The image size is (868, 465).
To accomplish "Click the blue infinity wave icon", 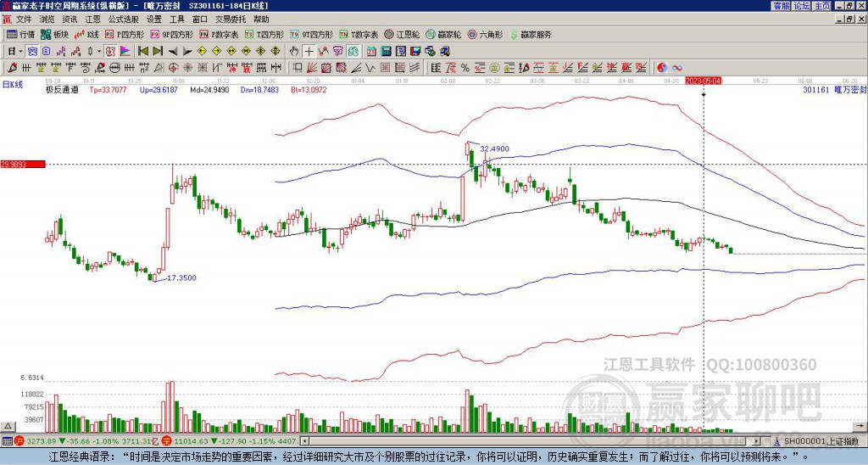I will [677, 68].
